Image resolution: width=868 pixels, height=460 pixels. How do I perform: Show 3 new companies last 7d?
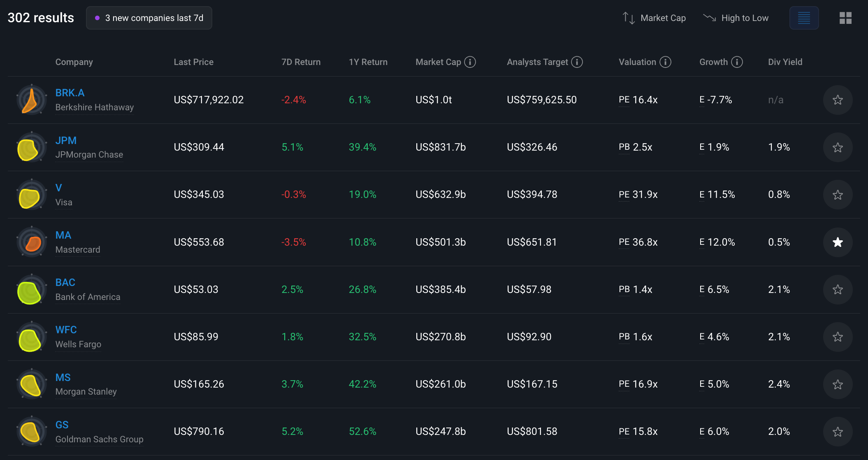(149, 18)
